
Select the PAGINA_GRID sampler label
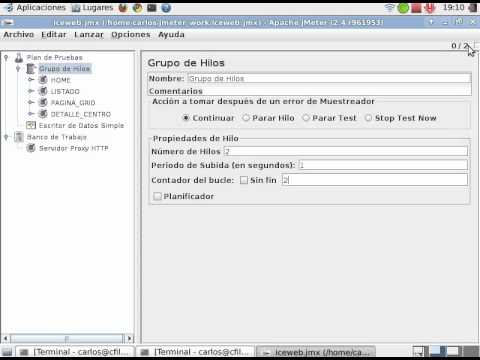[x=73, y=103]
